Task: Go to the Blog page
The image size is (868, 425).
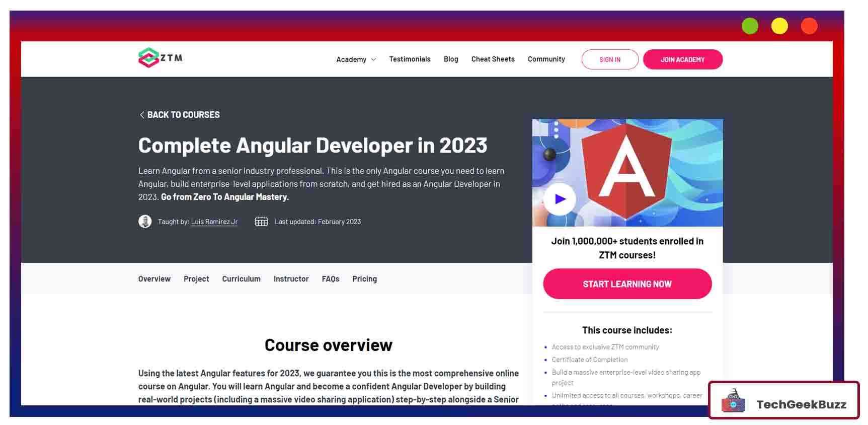Action: click(451, 59)
